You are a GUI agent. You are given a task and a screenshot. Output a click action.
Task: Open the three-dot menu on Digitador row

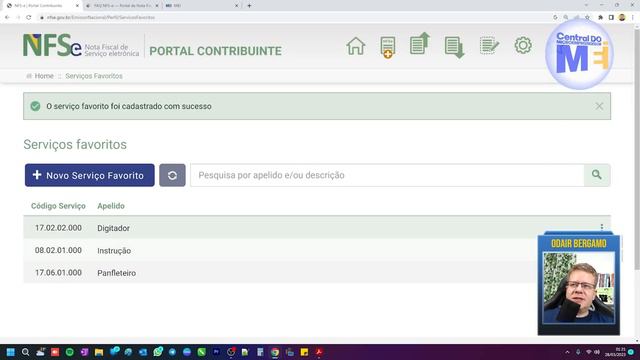pyautogui.click(x=602, y=227)
